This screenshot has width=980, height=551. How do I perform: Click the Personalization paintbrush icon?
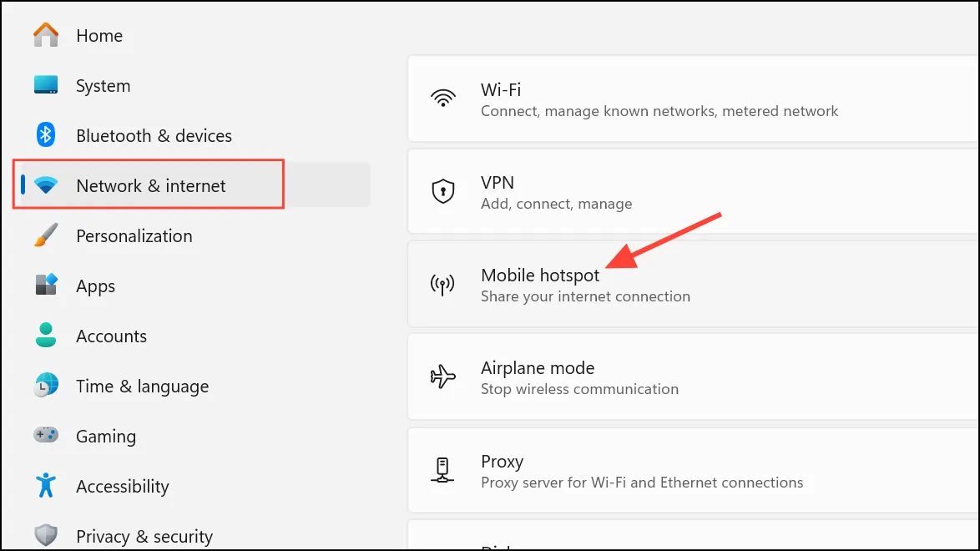click(x=46, y=235)
